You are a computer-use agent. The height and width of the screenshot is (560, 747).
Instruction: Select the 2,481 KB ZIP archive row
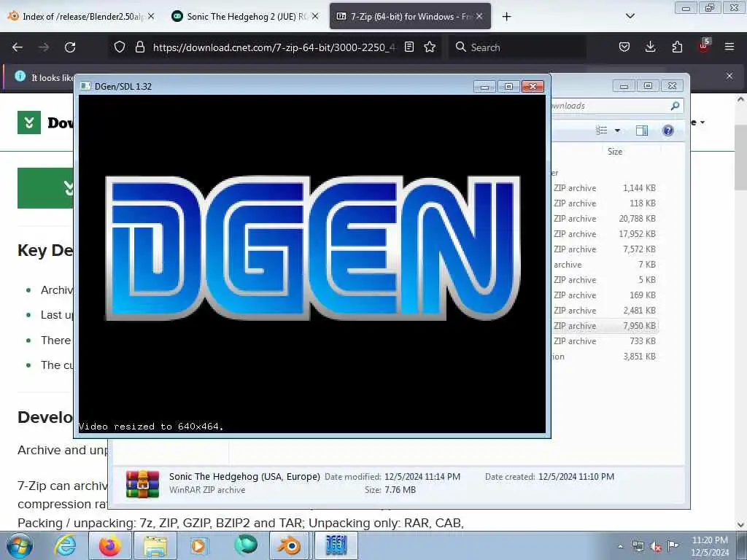(x=604, y=311)
